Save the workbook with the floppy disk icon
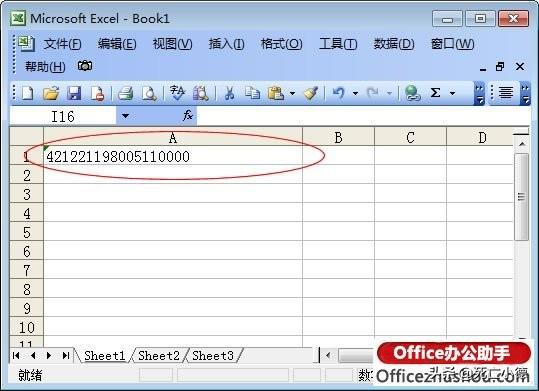 [74, 93]
